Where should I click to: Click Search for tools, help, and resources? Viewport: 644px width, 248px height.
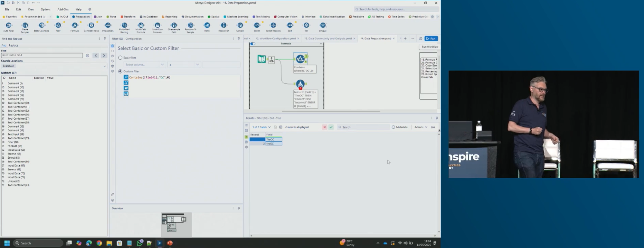(396, 9)
